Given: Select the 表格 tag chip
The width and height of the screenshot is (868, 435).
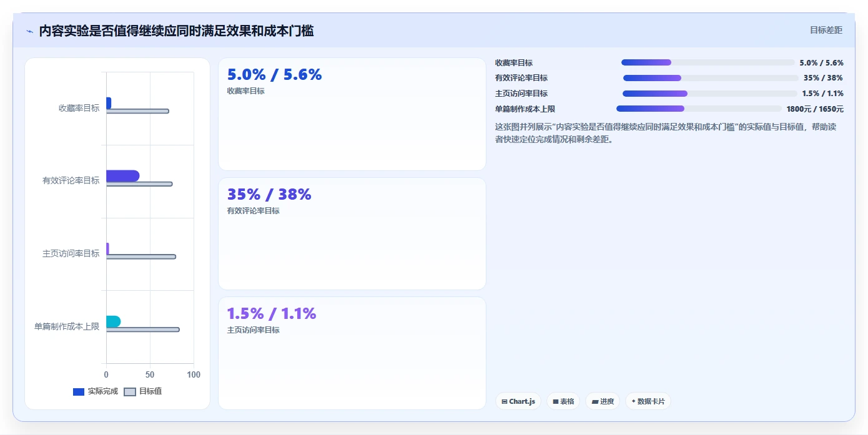Looking at the screenshot, I should [x=563, y=401].
